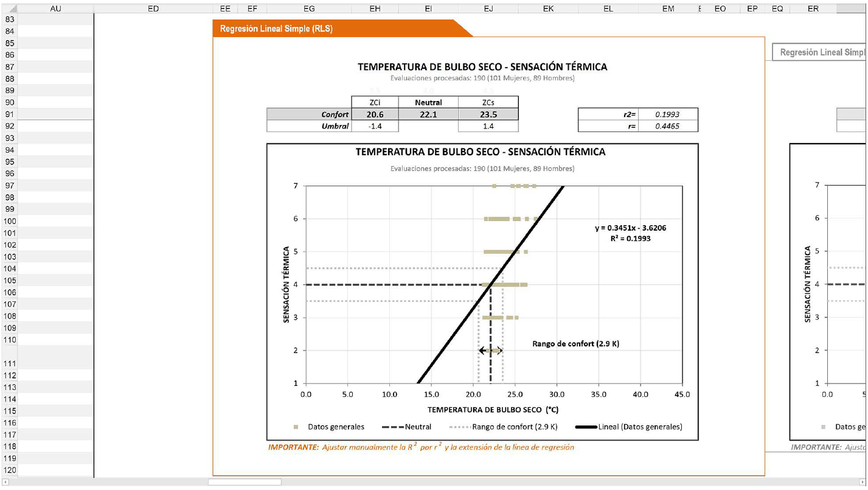Click the Lineal (Datos generales) legend entry
The image size is (868, 490).
click(628, 427)
